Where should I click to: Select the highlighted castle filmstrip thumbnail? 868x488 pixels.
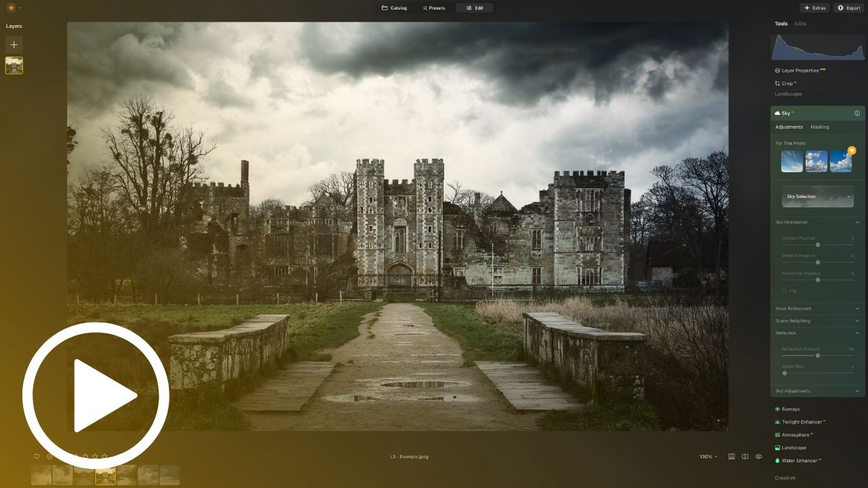[x=105, y=474]
